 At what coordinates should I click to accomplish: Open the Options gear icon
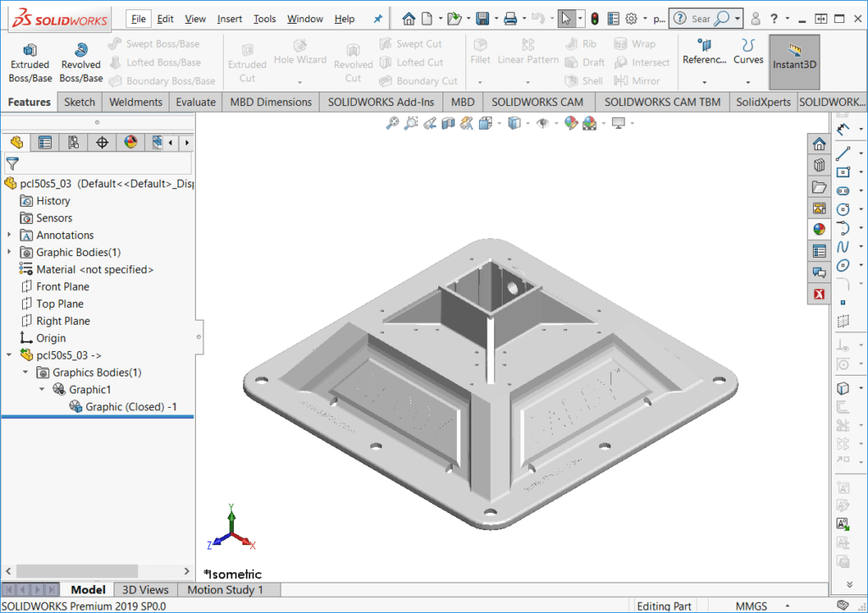pos(631,19)
